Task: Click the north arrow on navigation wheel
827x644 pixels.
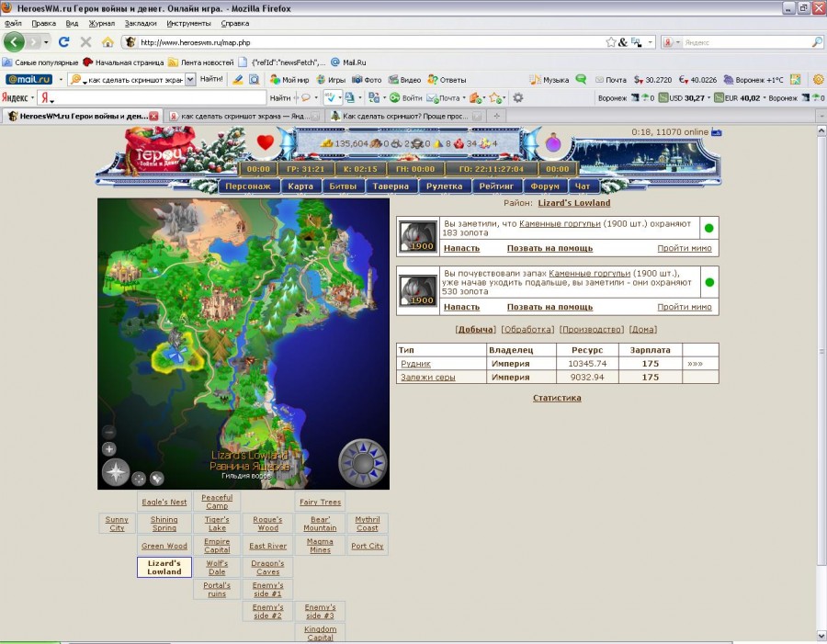Action: tap(363, 447)
